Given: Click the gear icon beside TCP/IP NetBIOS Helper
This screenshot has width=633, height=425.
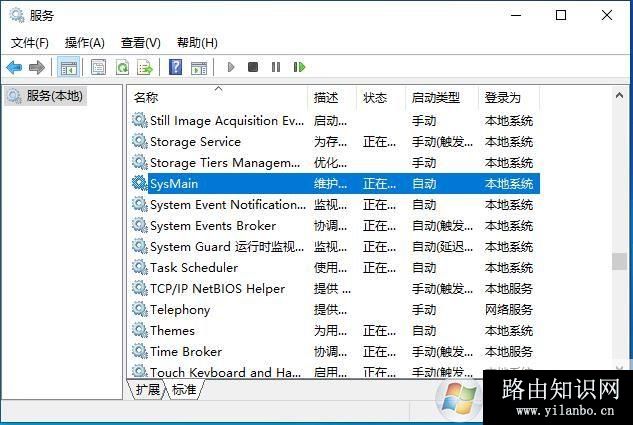Looking at the screenshot, I should (140, 288).
